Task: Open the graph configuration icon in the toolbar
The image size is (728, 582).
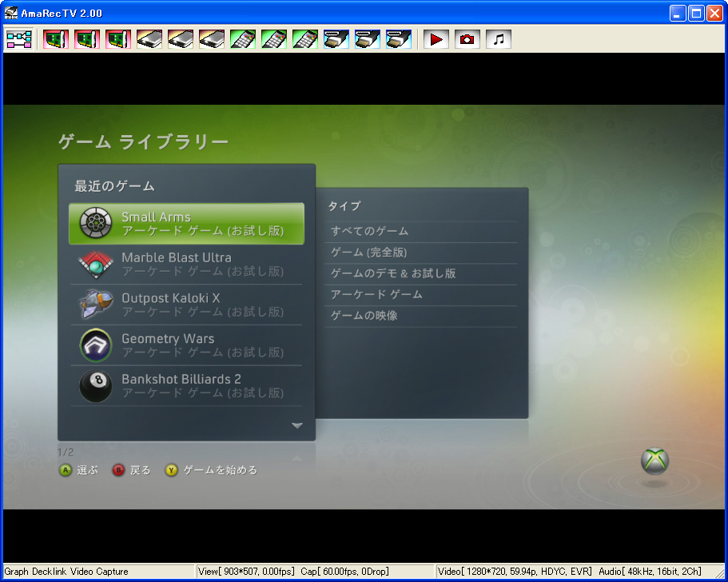Action: [x=19, y=39]
